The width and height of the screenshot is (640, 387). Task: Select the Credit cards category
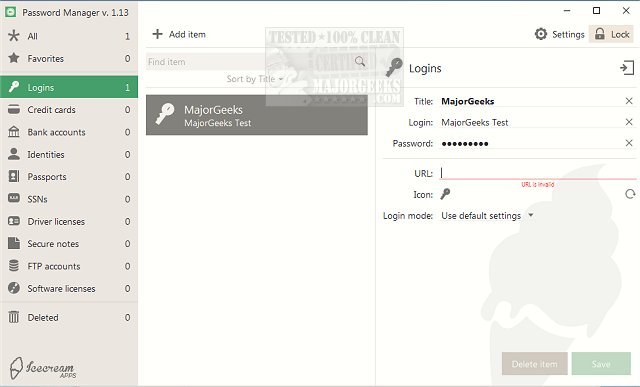pyautogui.click(x=69, y=109)
